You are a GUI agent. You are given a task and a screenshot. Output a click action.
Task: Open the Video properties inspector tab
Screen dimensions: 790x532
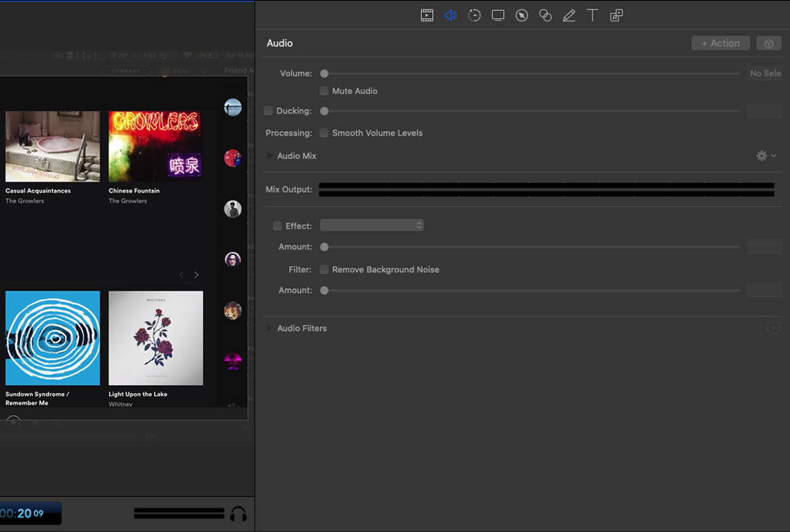(427, 15)
